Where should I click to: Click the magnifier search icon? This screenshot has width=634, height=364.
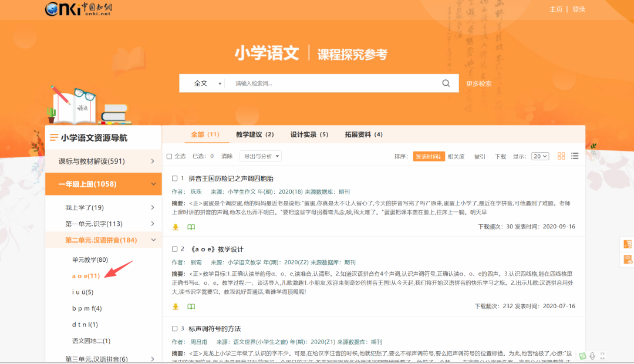(446, 83)
